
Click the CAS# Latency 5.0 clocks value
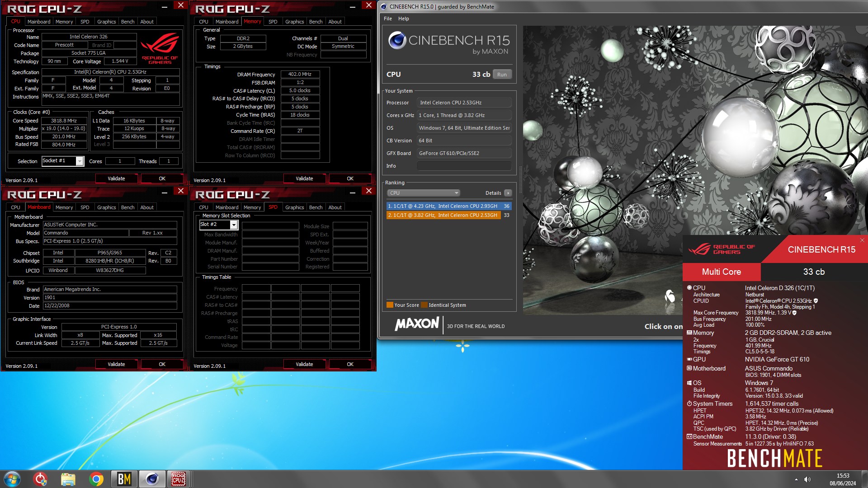pyautogui.click(x=300, y=90)
